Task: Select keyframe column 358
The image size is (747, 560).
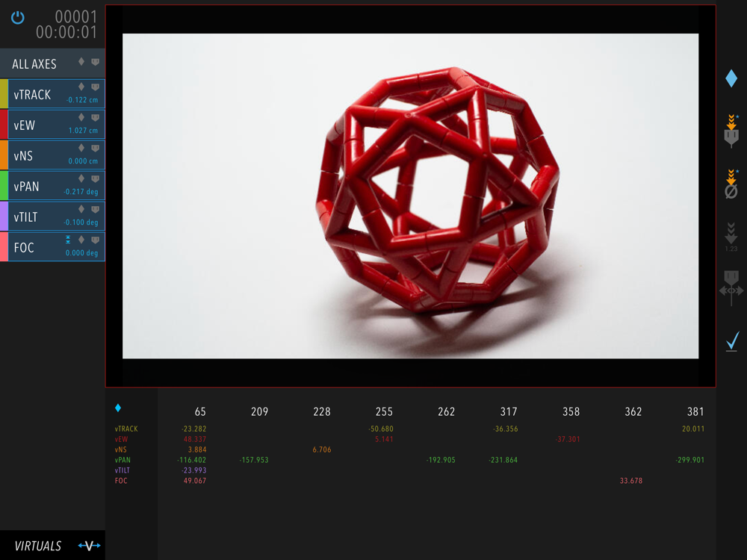Action: (x=571, y=411)
